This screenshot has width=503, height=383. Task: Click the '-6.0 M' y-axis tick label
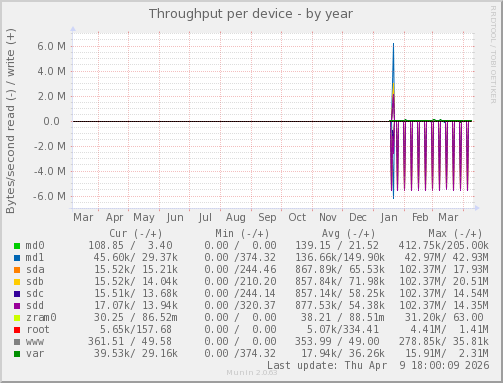(x=50, y=196)
